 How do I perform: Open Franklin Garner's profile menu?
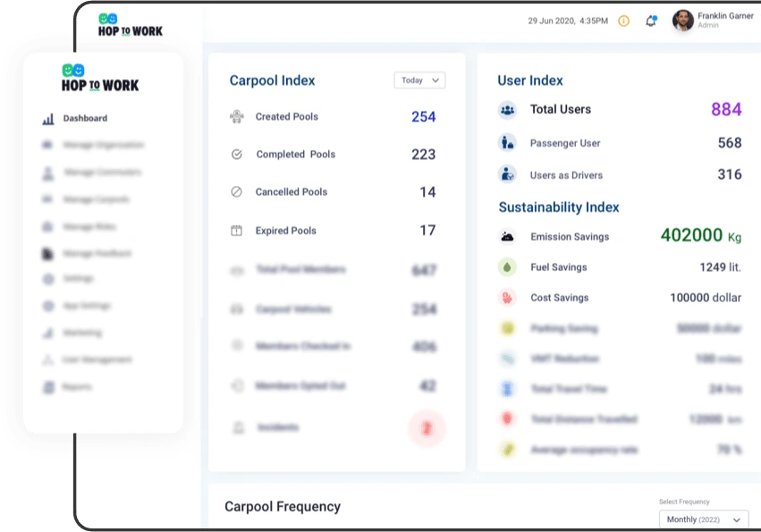click(724, 20)
